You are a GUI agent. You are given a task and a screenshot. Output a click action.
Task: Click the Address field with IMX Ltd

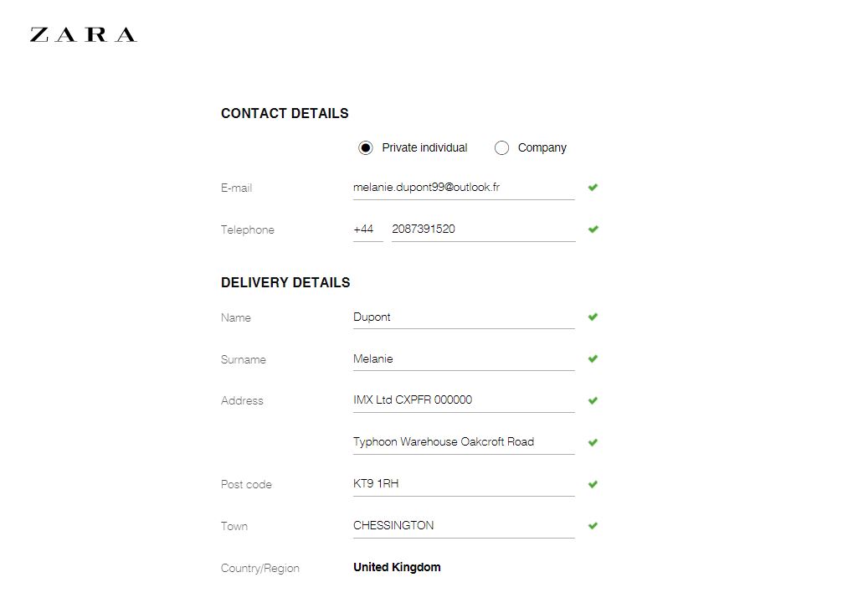tap(464, 400)
